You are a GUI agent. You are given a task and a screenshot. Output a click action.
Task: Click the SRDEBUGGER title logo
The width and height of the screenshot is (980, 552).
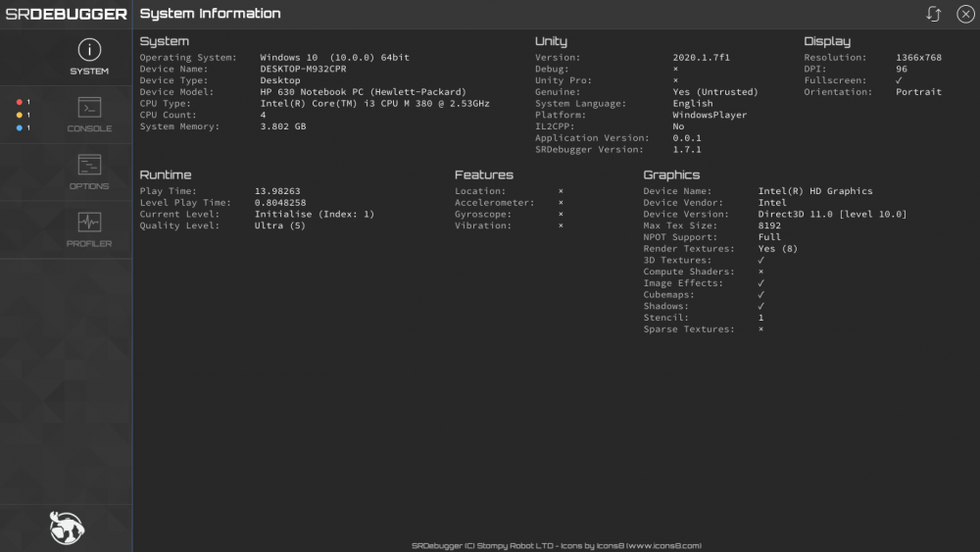(x=67, y=14)
